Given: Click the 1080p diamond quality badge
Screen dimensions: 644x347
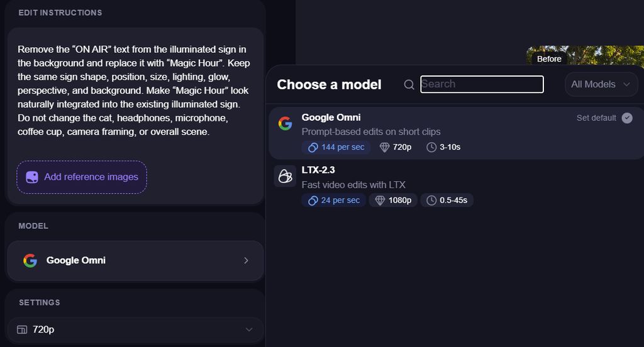Looking at the screenshot, I should click(x=393, y=201).
